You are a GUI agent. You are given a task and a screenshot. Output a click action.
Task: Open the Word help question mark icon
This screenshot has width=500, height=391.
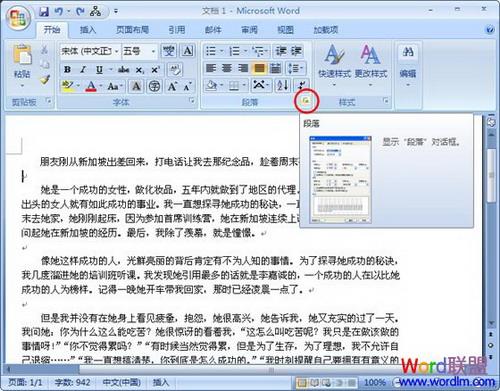490,30
